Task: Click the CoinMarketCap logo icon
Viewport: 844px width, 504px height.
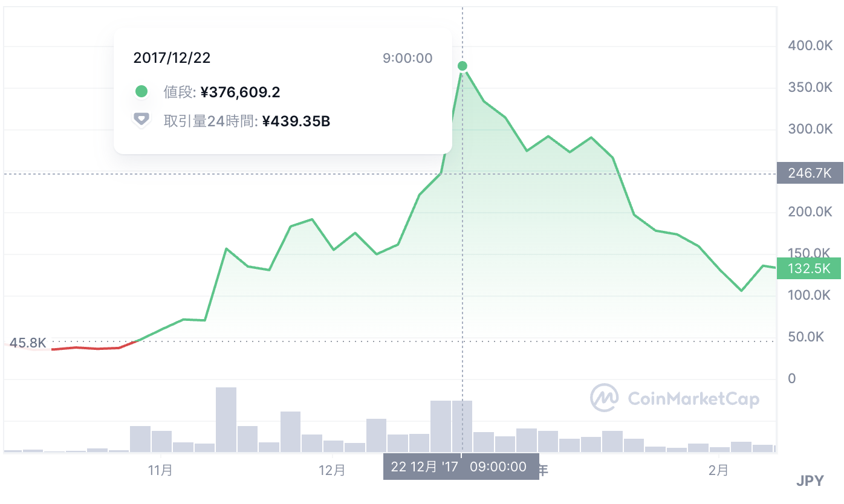Action: click(x=605, y=398)
